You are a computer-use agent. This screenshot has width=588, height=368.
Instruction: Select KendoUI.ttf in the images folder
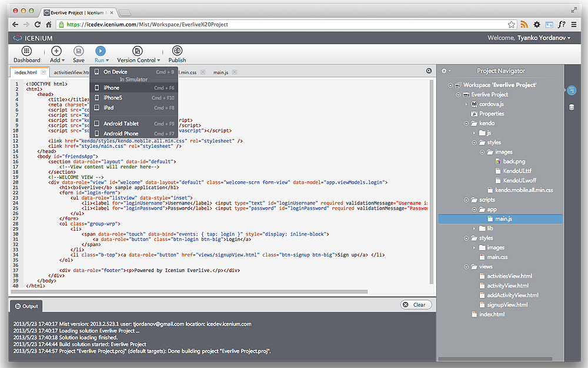point(517,171)
